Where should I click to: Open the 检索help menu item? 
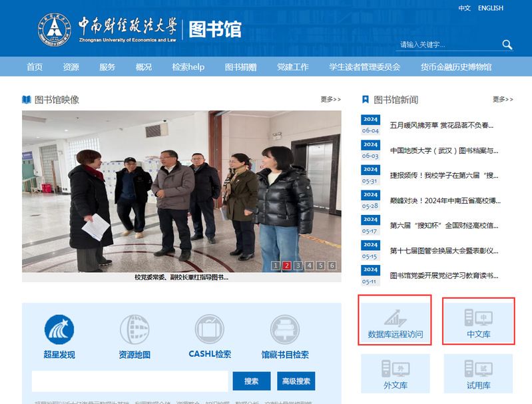click(x=188, y=67)
